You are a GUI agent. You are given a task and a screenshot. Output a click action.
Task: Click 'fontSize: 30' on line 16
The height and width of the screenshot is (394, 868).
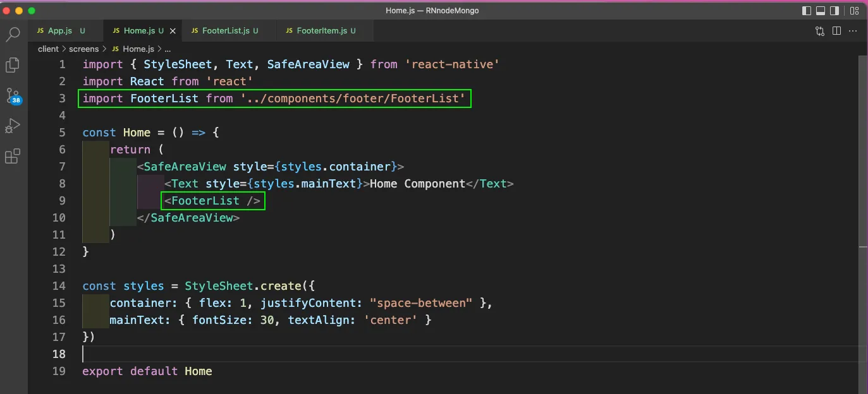pyautogui.click(x=233, y=320)
